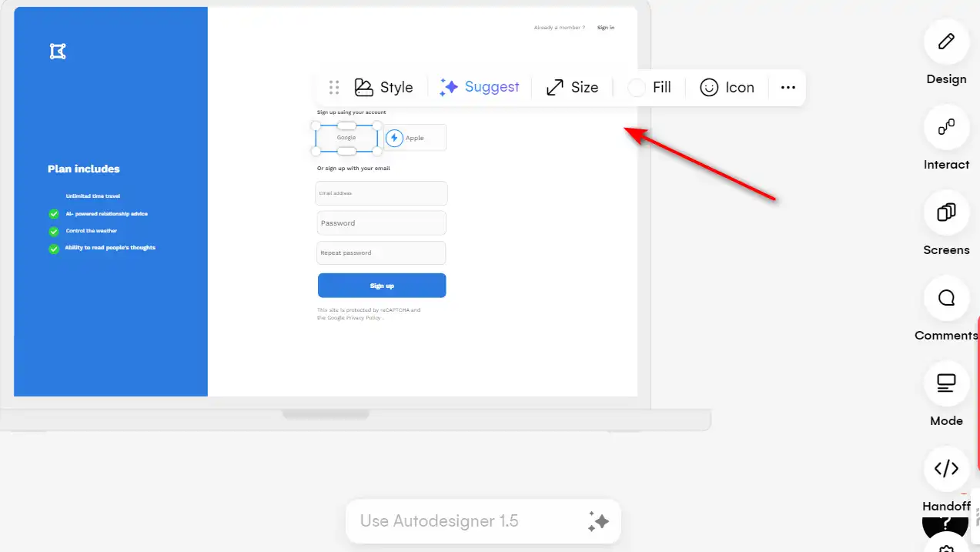Grab the toolbar drag handle dots
The width and height of the screenshot is (980, 552).
[x=334, y=87]
